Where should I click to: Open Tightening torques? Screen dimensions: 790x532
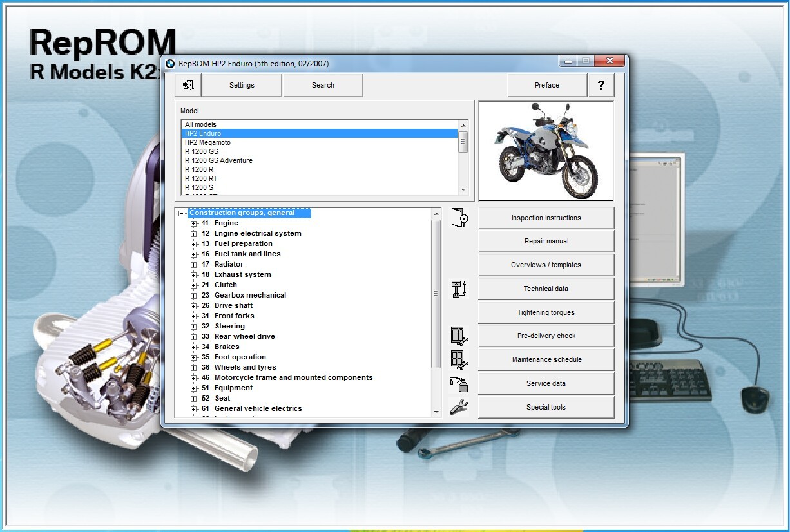click(x=546, y=312)
